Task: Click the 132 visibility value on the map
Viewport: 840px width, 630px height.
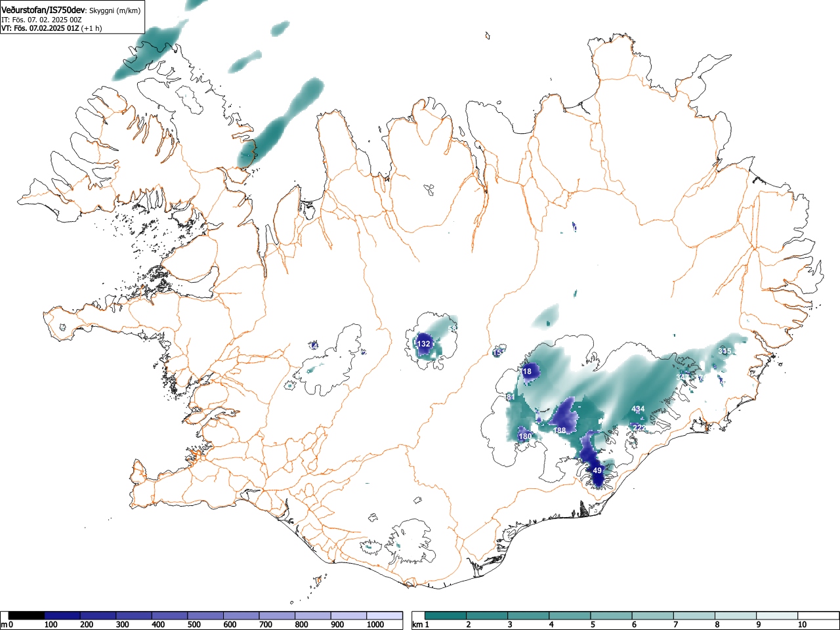Action: tap(424, 344)
